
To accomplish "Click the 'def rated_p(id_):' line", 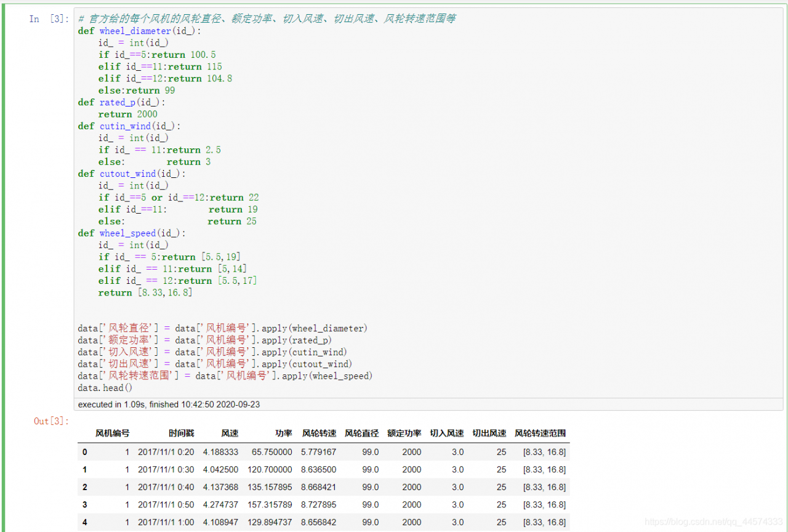I will click(122, 102).
